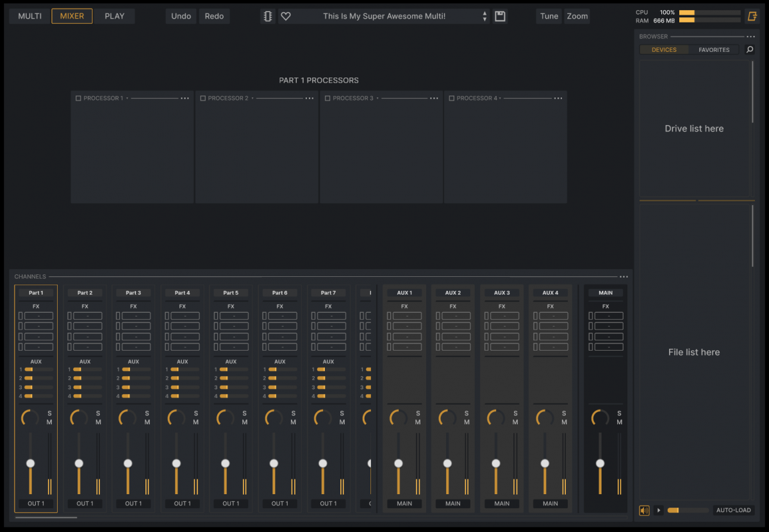The height and width of the screenshot is (532, 769).
Task: Open the Channels panel three-dot menu
Action: click(x=624, y=277)
